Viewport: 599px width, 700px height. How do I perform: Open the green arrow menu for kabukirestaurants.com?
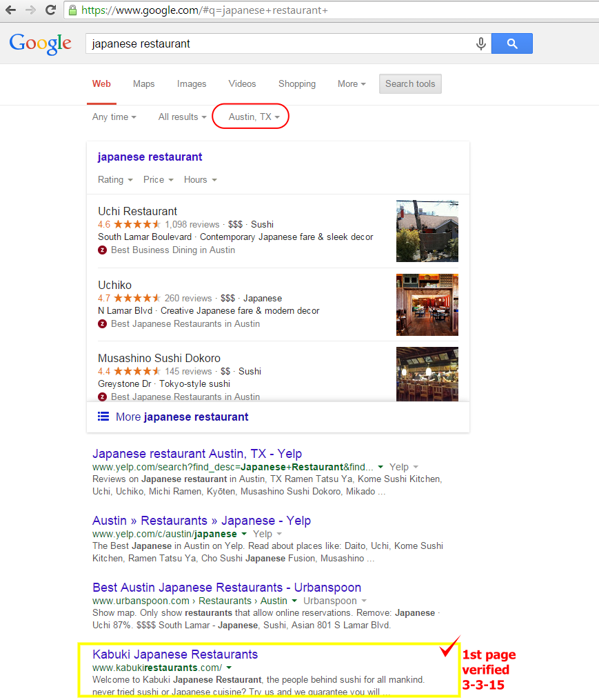(229, 668)
